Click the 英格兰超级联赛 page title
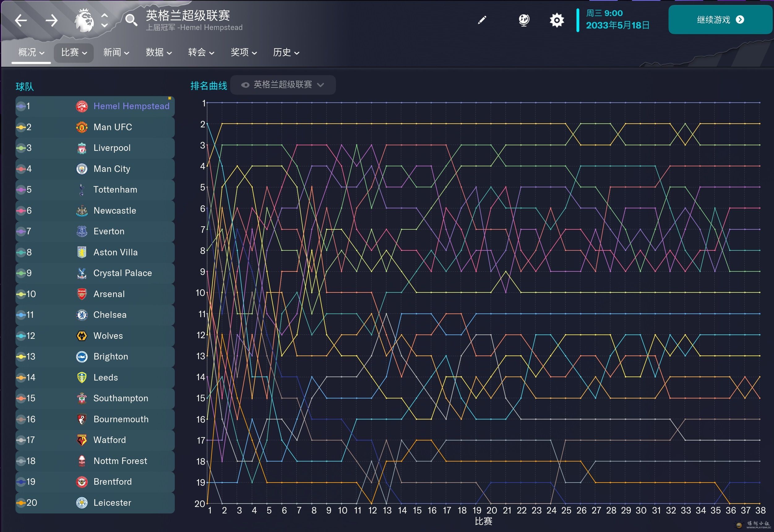774x532 pixels. pyautogui.click(x=188, y=15)
